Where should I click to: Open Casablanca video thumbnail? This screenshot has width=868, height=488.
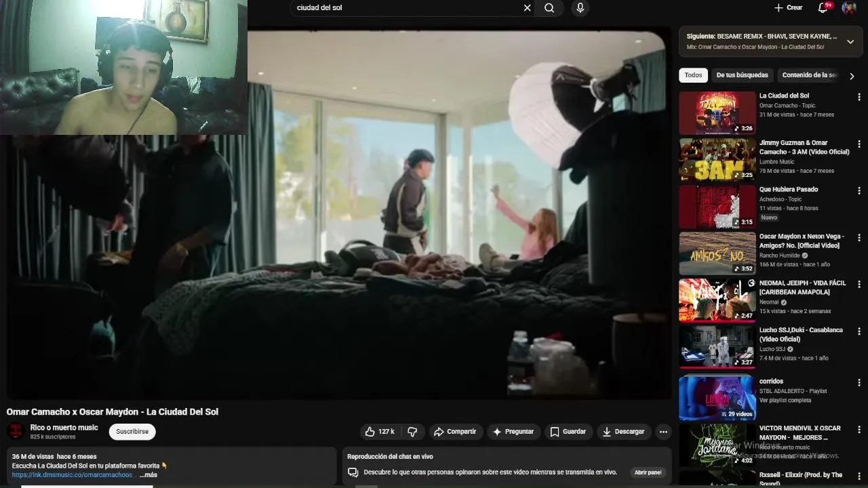(x=717, y=347)
